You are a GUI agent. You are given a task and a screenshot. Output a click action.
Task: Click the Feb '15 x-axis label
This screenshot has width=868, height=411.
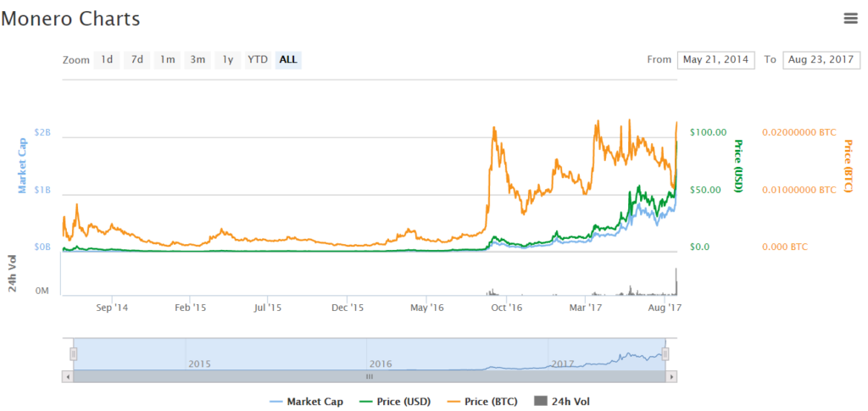click(191, 307)
